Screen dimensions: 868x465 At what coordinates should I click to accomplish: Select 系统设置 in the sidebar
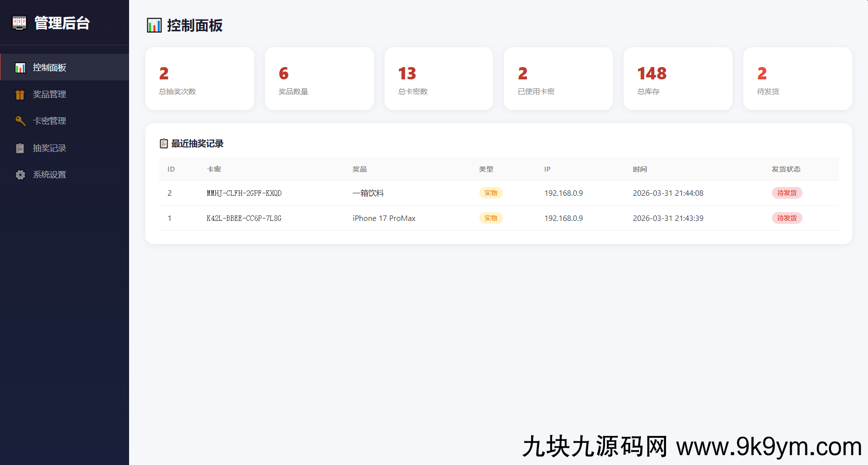49,175
